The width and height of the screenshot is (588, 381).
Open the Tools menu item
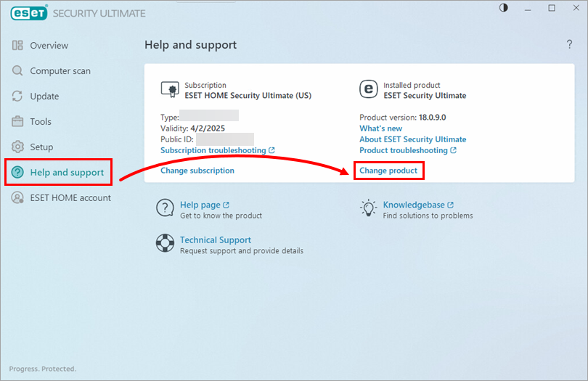point(41,121)
